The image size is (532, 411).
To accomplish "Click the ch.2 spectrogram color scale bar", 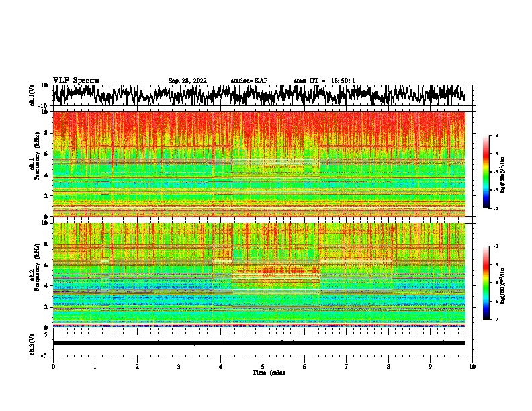I will click(x=486, y=283).
